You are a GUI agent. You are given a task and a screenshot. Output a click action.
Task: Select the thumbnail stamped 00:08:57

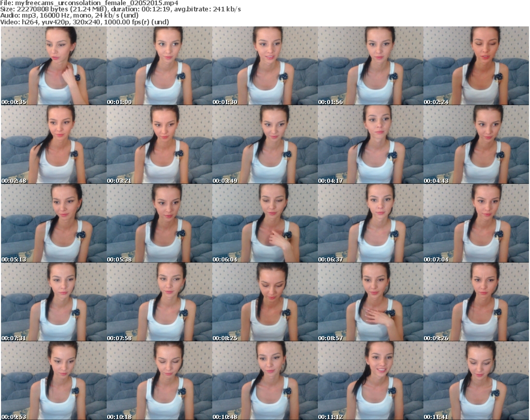371,302
